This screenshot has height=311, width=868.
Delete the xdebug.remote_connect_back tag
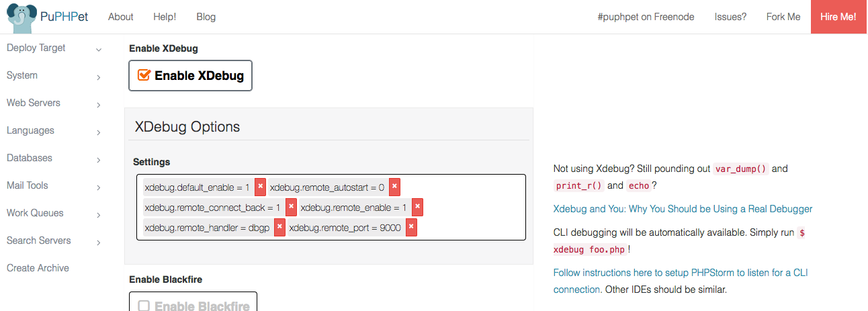point(291,208)
